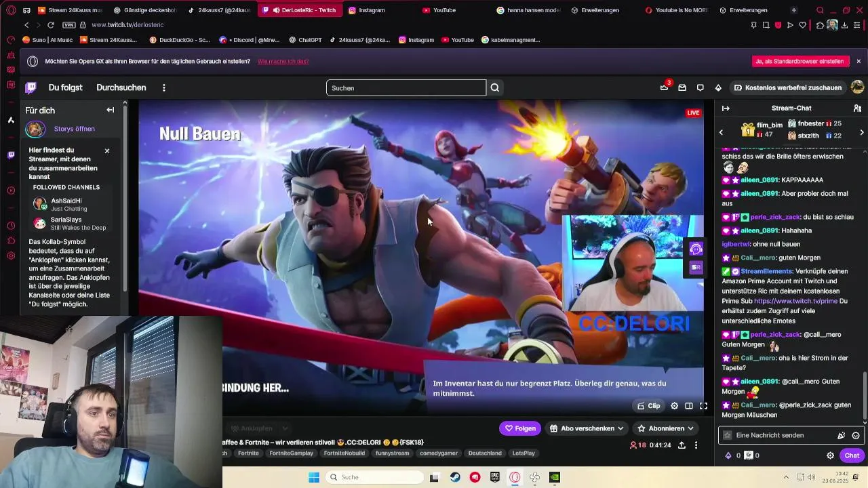Click the Deutschland tag

pos(485,453)
